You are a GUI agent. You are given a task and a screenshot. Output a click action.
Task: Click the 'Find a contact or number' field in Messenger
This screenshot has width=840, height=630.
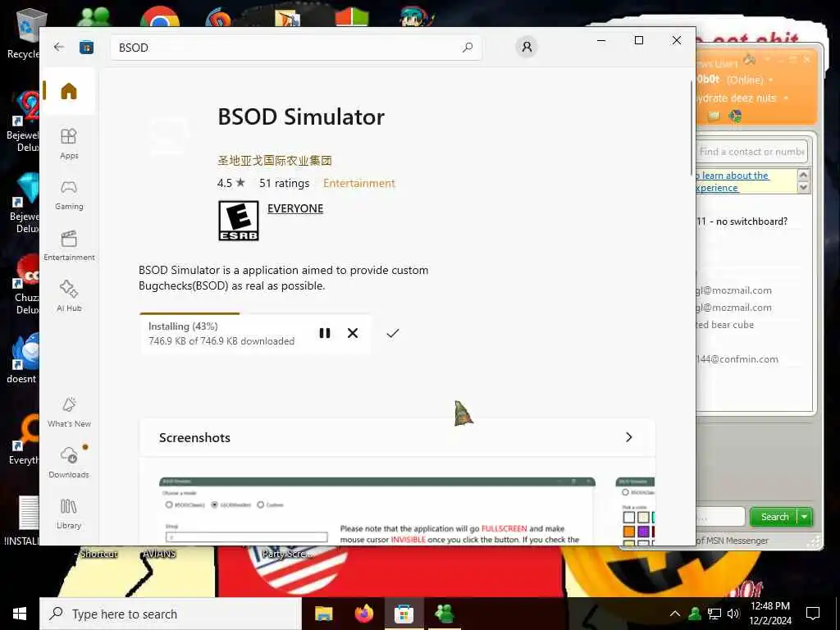(x=752, y=152)
